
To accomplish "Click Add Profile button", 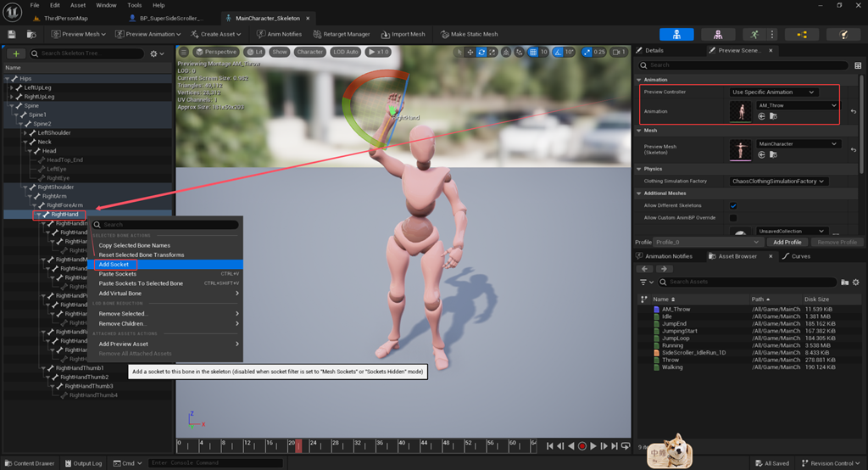I will pyautogui.click(x=787, y=242).
